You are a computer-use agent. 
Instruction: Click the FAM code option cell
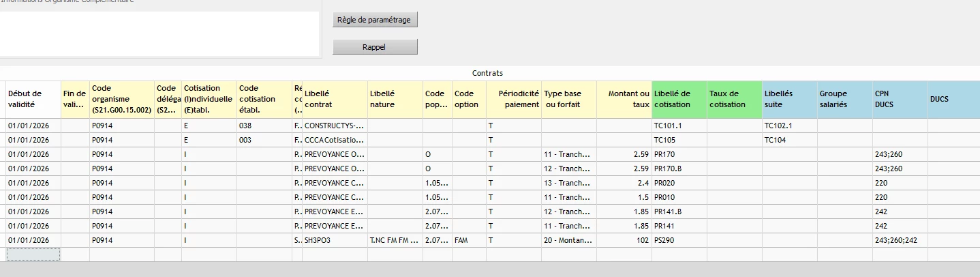click(469, 240)
